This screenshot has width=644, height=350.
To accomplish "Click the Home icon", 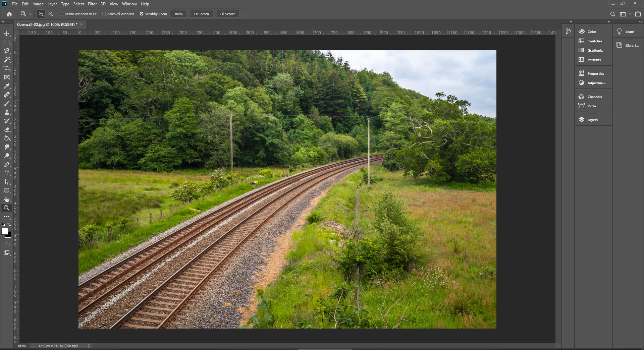I will coord(9,14).
